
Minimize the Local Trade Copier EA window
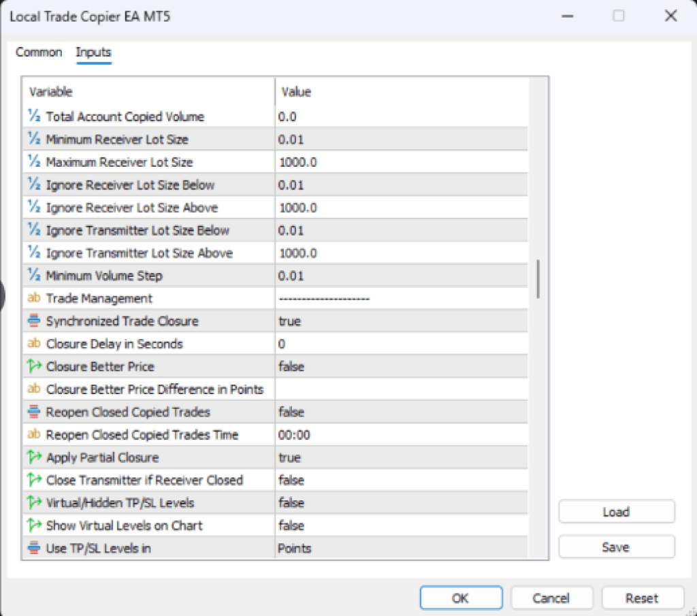point(567,16)
